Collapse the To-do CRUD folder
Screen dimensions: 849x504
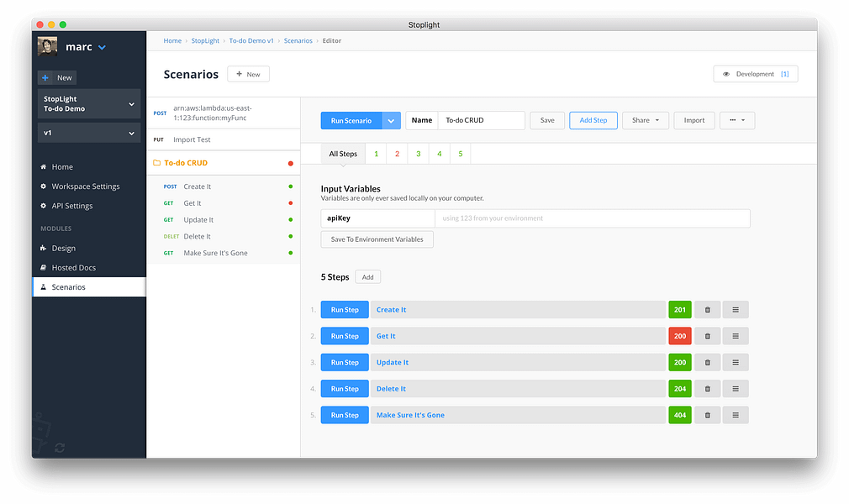click(x=224, y=163)
